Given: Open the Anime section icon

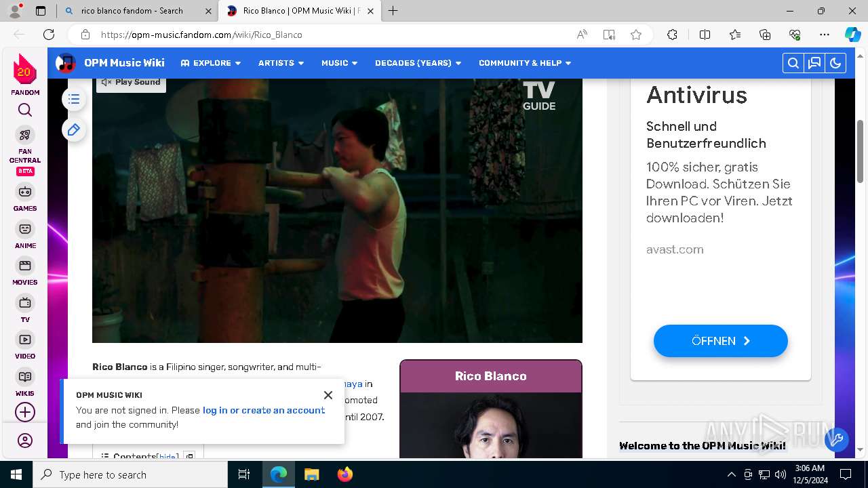Looking at the screenshot, I should pos(25,228).
